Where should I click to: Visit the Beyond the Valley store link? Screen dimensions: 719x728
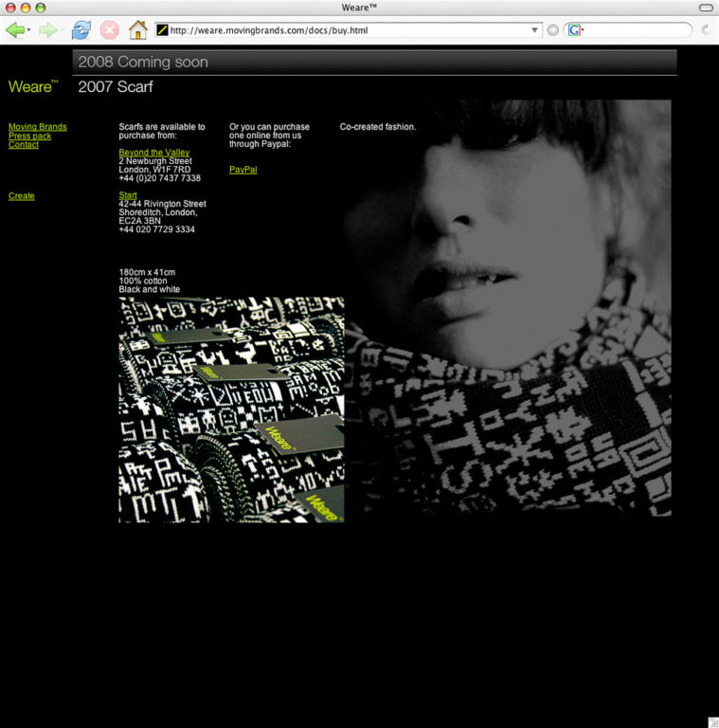pos(154,153)
